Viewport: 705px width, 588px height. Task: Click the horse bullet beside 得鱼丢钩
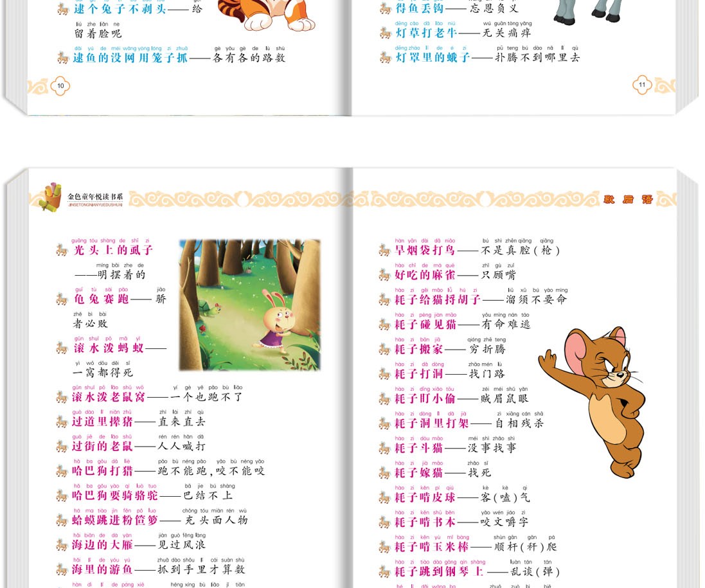(x=386, y=8)
